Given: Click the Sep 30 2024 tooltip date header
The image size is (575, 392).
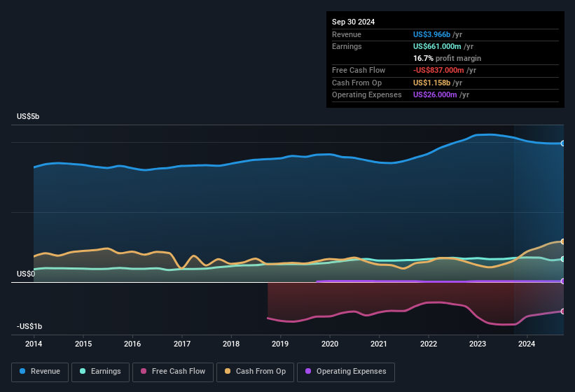Looking at the screenshot, I should (x=353, y=22).
